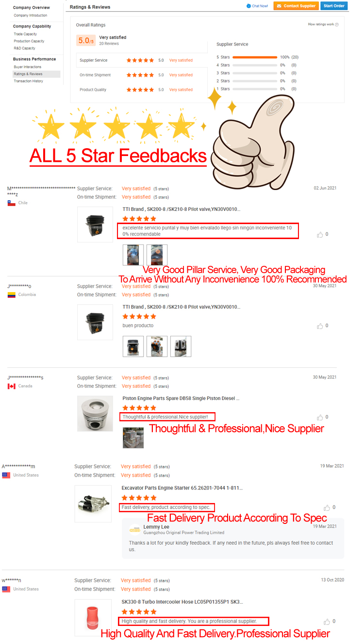Click thumbs-up on the Canada review
364x642 pixels.
tap(320, 417)
